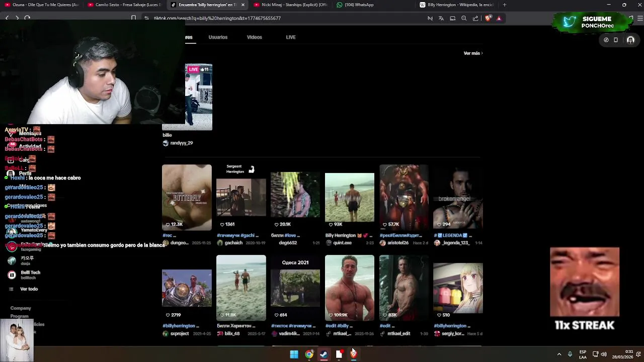Open Brave browser icon in the taskbar

coord(354,354)
